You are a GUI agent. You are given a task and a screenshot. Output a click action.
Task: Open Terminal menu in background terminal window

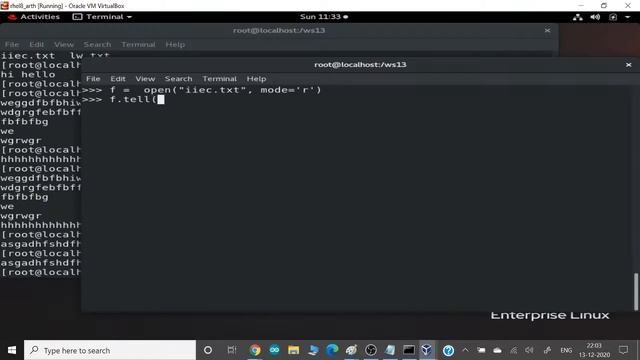tap(138, 44)
